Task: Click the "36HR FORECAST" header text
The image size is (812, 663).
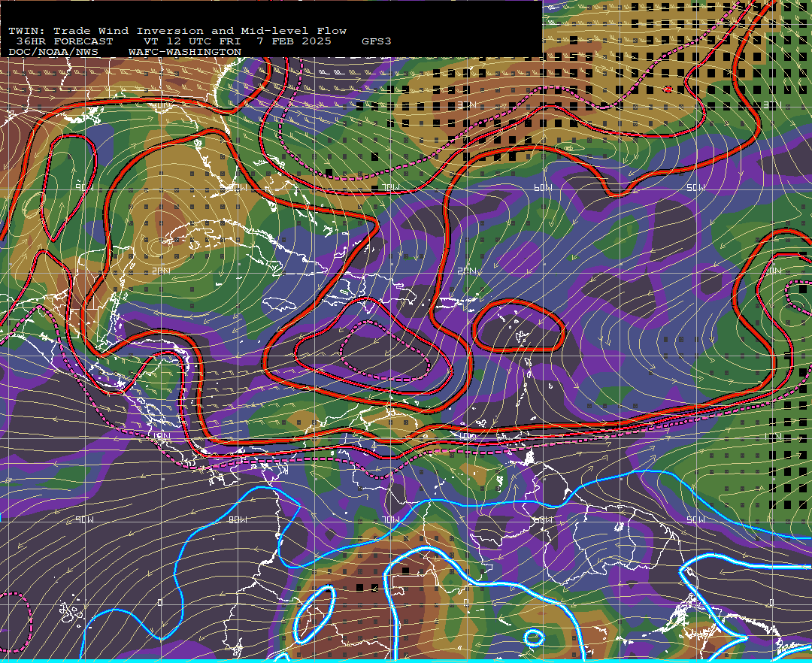Action: tap(64, 41)
